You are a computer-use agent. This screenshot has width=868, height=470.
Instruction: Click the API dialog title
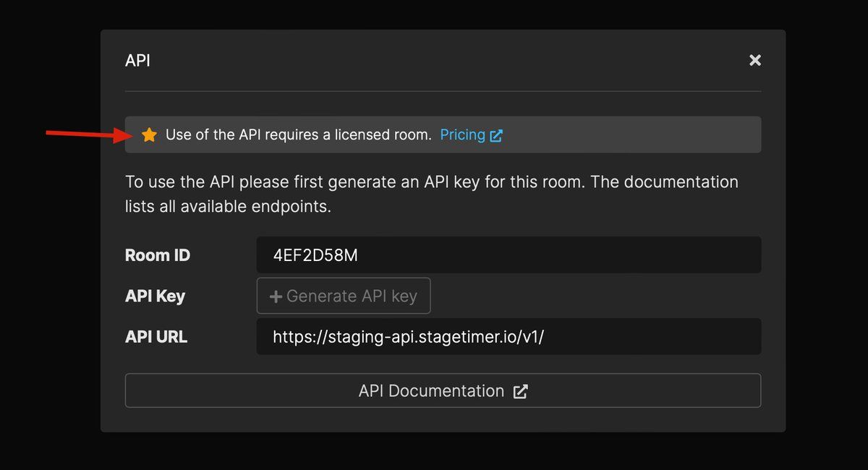(x=137, y=60)
